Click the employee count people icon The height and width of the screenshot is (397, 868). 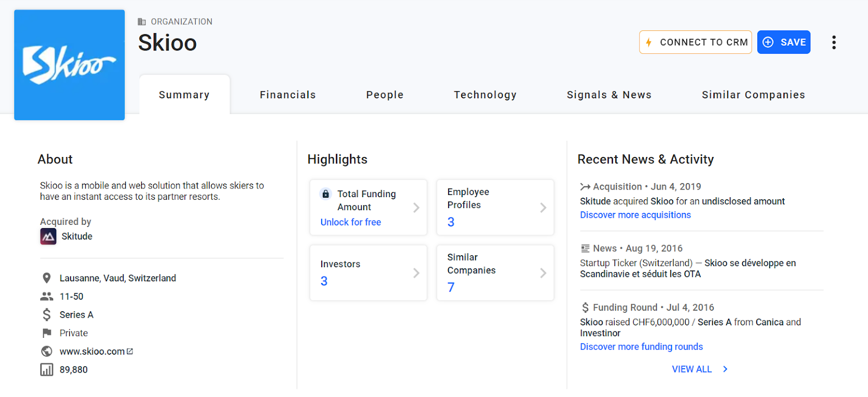tap(47, 297)
